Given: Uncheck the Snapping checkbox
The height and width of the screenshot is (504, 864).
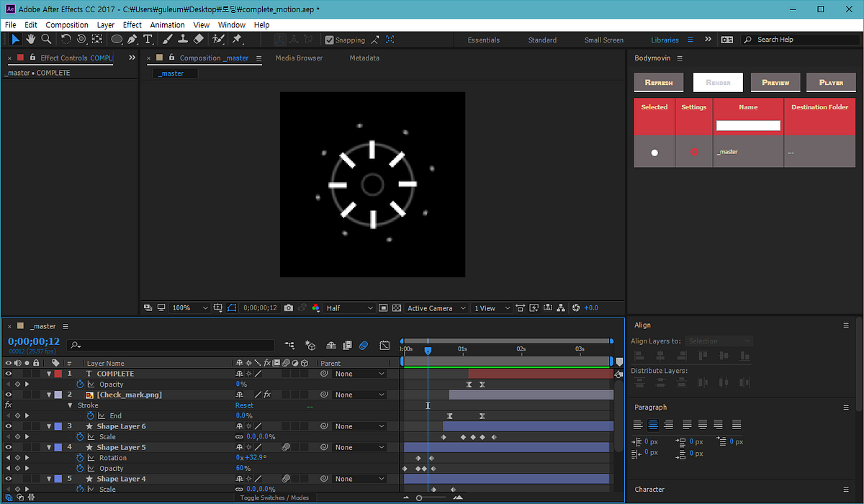Looking at the screenshot, I should (x=329, y=40).
